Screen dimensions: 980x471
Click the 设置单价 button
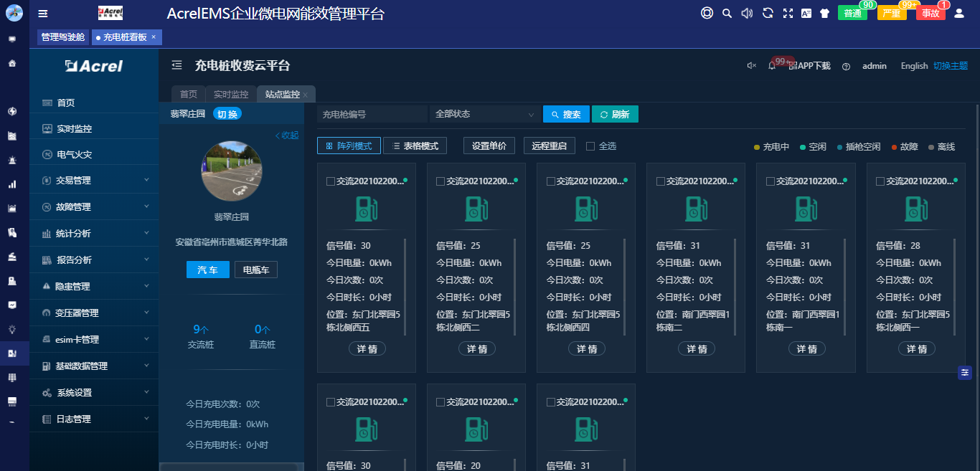click(489, 146)
